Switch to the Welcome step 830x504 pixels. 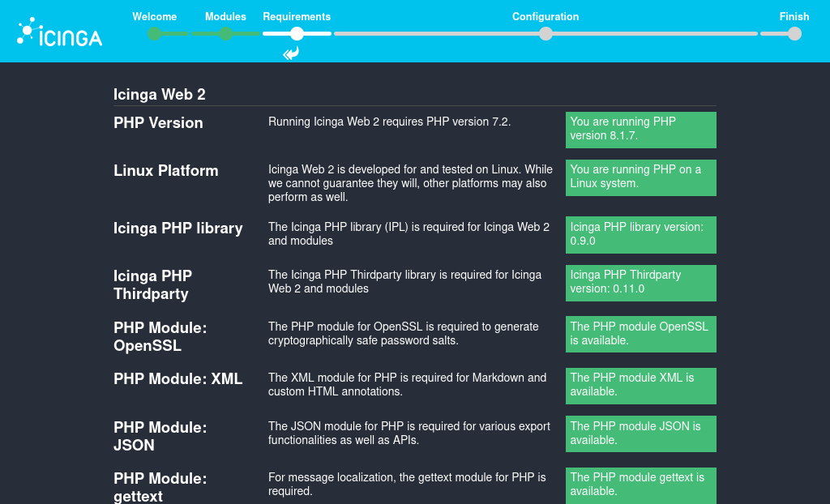point(155,16)
